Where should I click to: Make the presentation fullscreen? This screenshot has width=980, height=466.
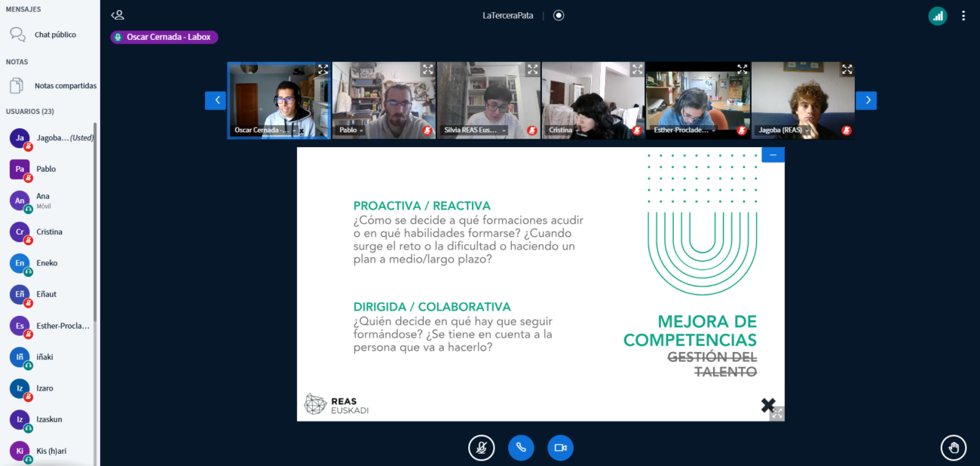777,413
